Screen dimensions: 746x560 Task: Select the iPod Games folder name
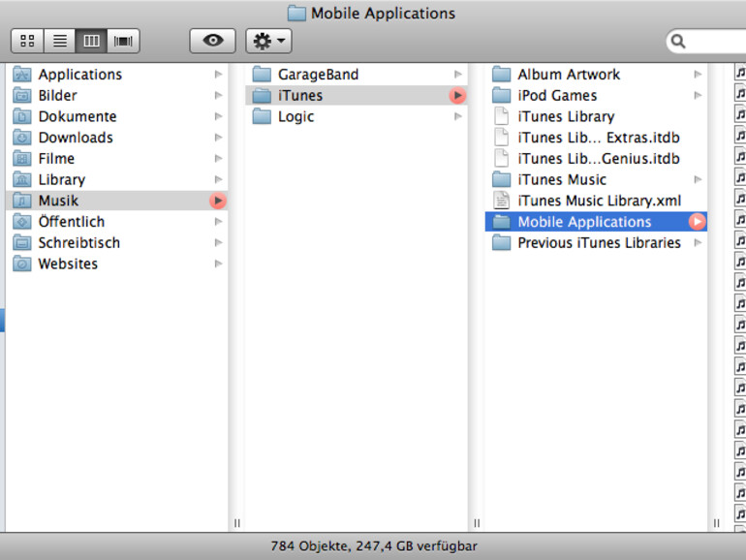pyautogui.click(x=557, y=95)
